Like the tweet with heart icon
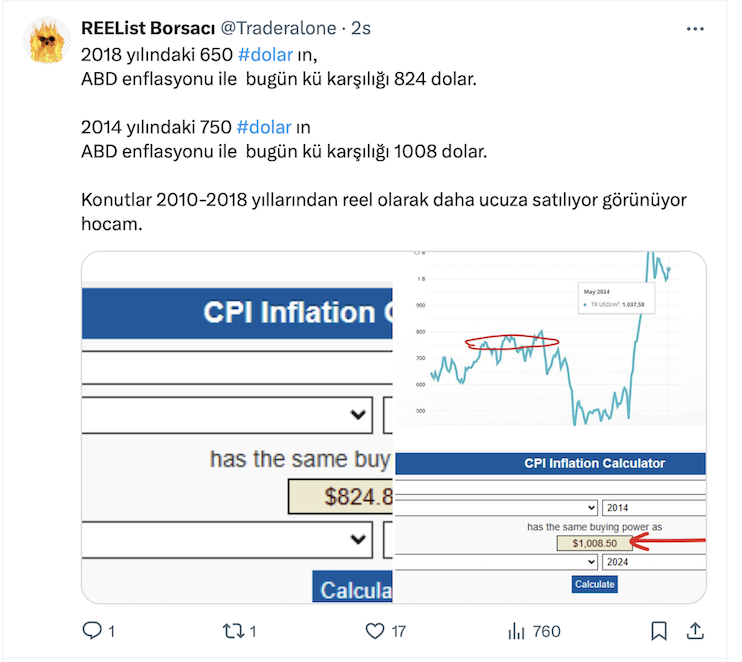 (x=375, y=631)
